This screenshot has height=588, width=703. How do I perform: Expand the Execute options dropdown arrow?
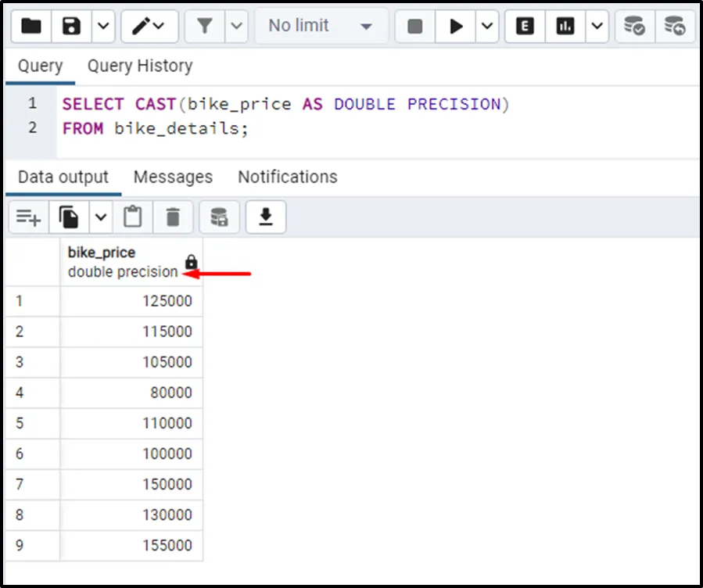(x=487, y=27)
